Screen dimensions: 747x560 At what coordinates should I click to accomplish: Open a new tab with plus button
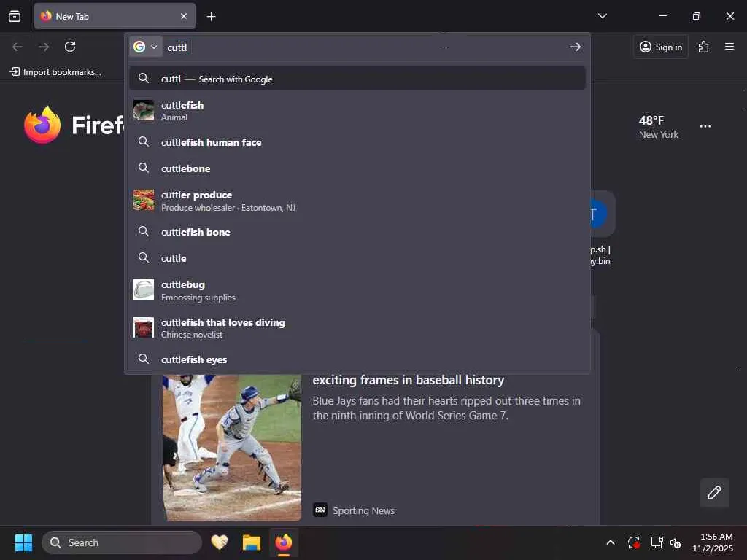pos(211,17)
